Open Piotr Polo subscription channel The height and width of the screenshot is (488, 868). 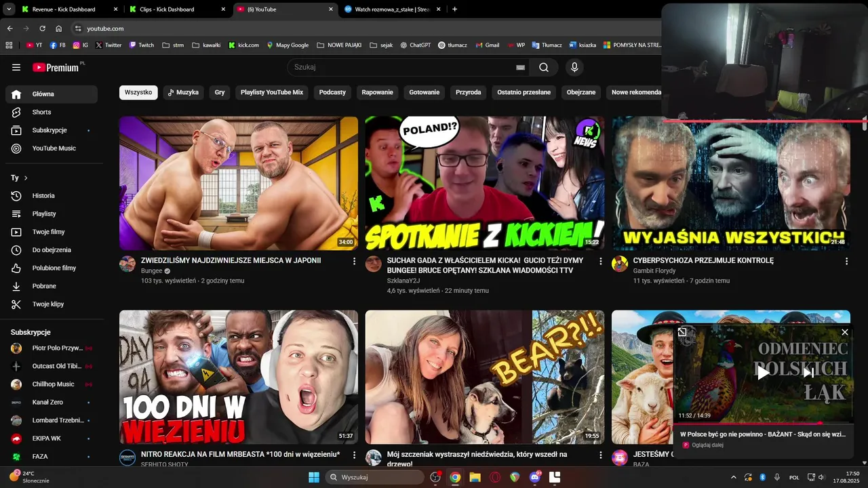pyautogui.click(x=52, y=348)
